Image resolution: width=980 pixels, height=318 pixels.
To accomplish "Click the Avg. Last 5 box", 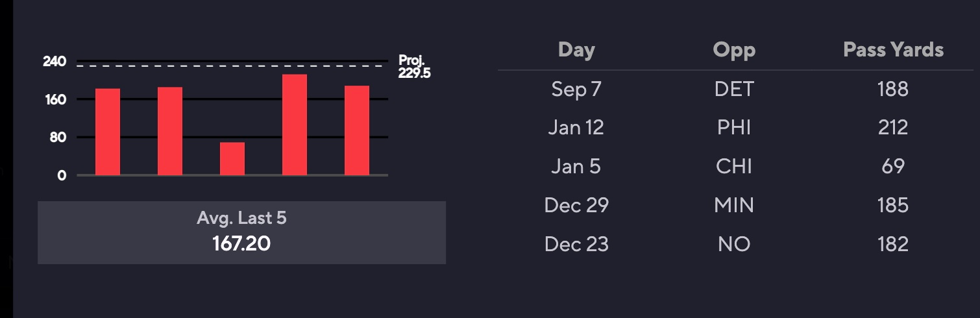I will coord(241,232).
